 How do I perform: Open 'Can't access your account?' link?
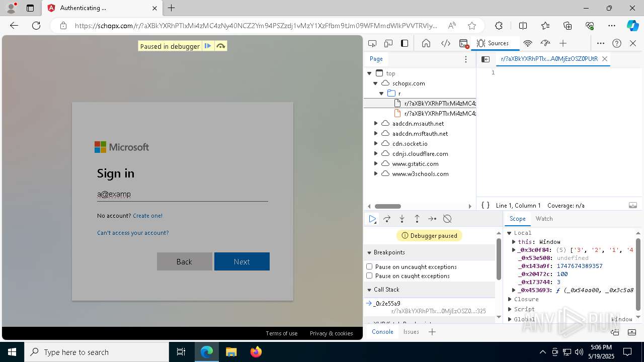pyautogui.click(x=133, y=233)
